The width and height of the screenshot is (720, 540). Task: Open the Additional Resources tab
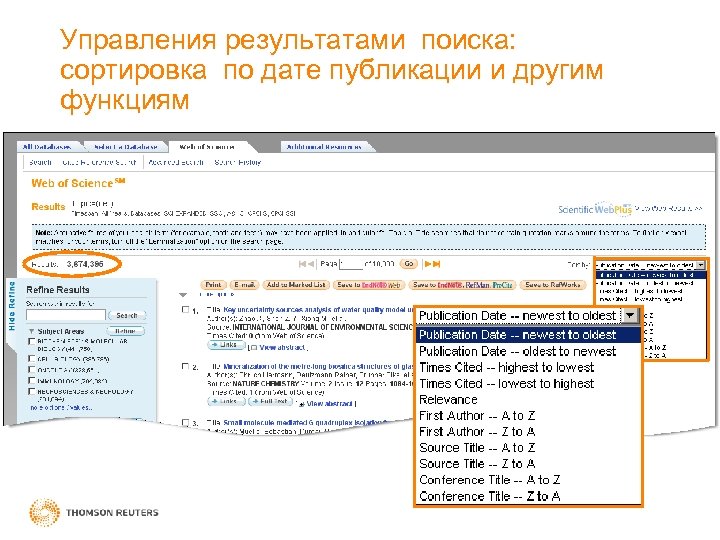point(324,147)
